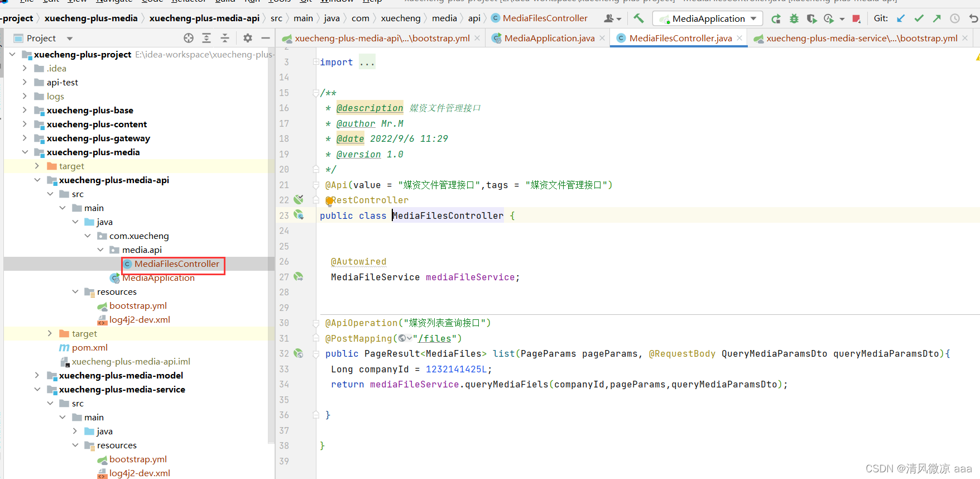980x479 pixels.
Task: Click the MediaFilesController breadcrumb item
Action: (540, 18)
